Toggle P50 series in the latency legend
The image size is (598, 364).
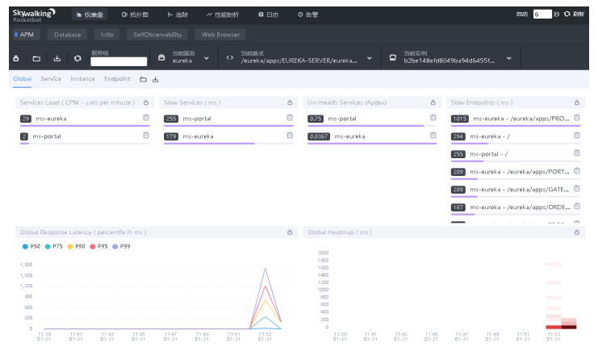pyautogui.click(x=31, y=246)
